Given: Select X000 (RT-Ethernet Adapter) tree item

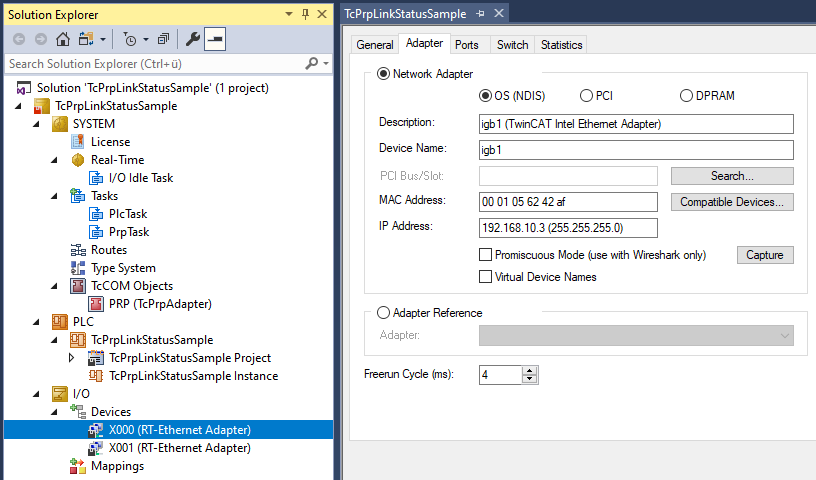Looking at the screenshot, I should click(169, 430).
